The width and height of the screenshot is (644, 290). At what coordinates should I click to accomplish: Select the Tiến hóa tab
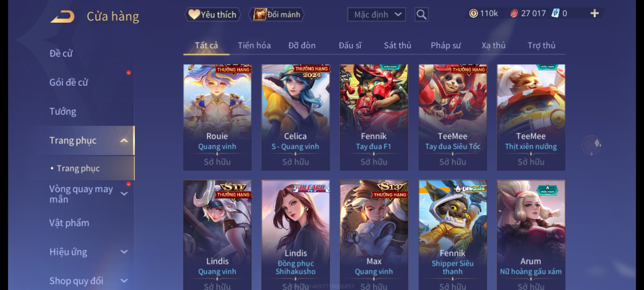tap(254, 45)
